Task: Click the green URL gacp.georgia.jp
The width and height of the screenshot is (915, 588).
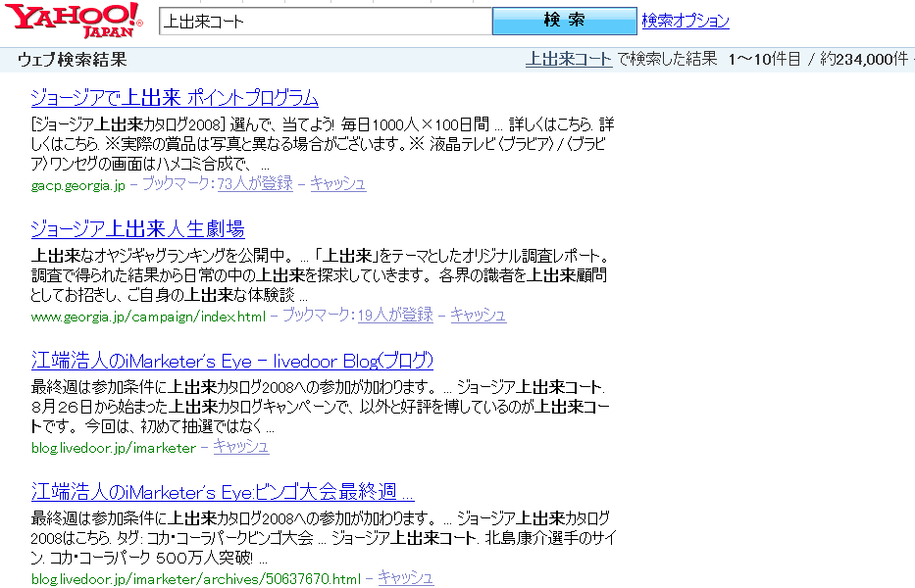Action: [x=78, y=185]
